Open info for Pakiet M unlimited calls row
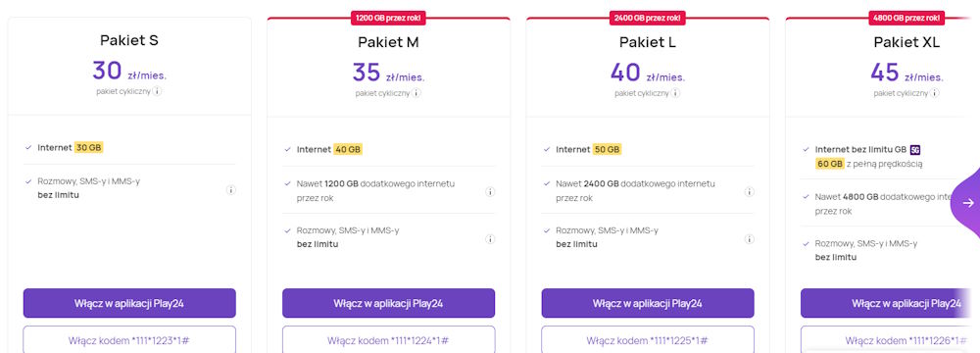This screenshot has width=980, height=353. 490,238
